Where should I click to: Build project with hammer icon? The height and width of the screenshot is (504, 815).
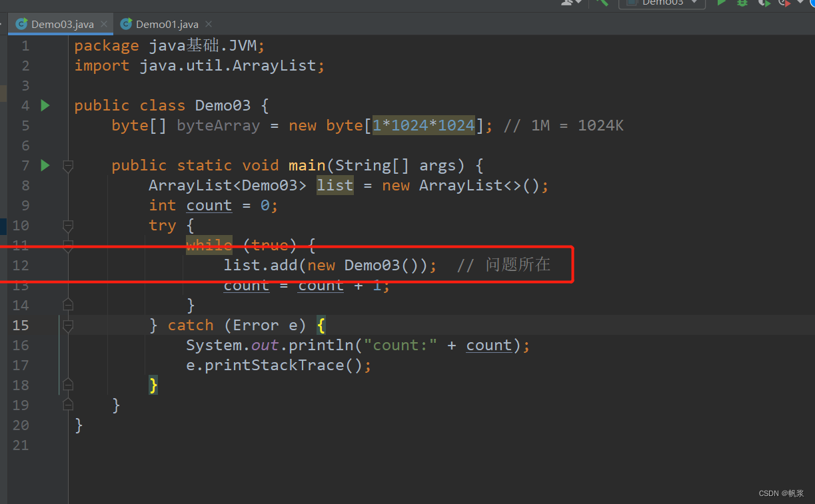[602, 3]
